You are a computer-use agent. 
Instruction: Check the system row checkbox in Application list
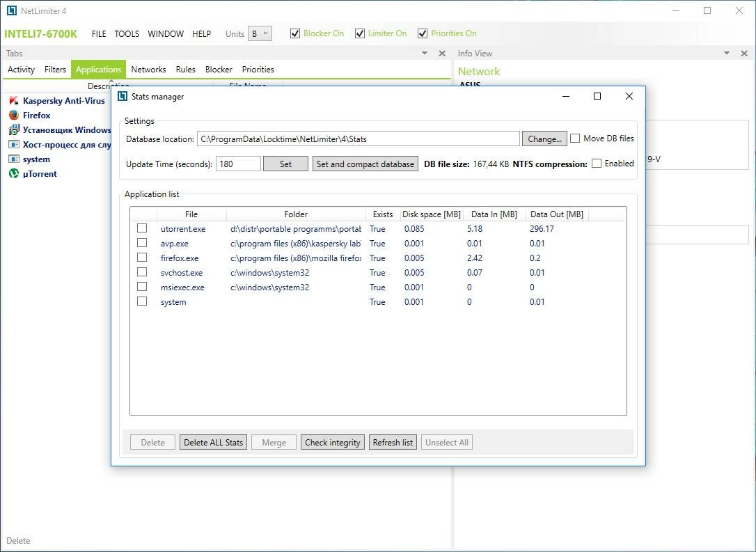[x=142, y=301]
